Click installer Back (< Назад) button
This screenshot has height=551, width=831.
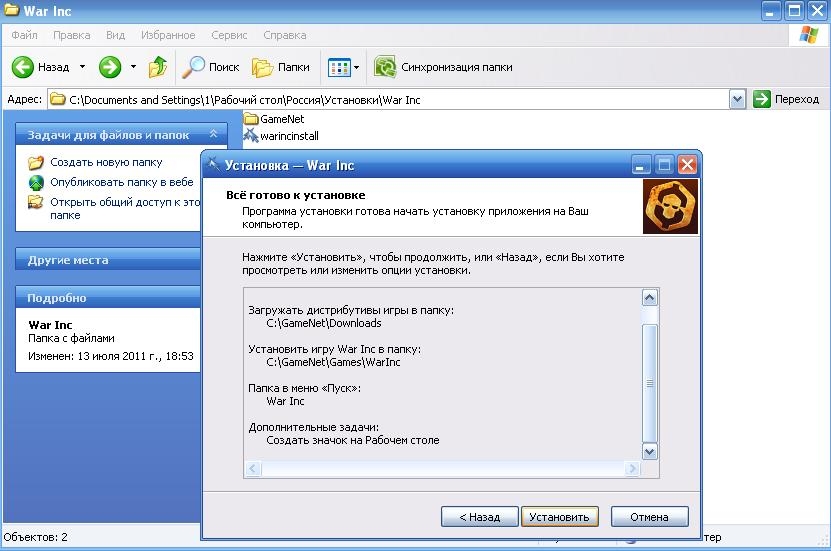point(480,517)
